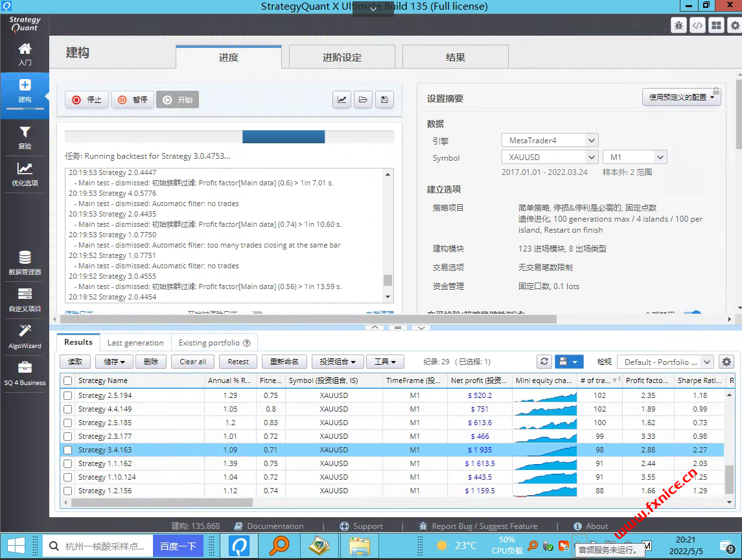742x560 pixels.
Task: Check the box for Strategy 2.5.194
Action: click(x=67, y=395)
